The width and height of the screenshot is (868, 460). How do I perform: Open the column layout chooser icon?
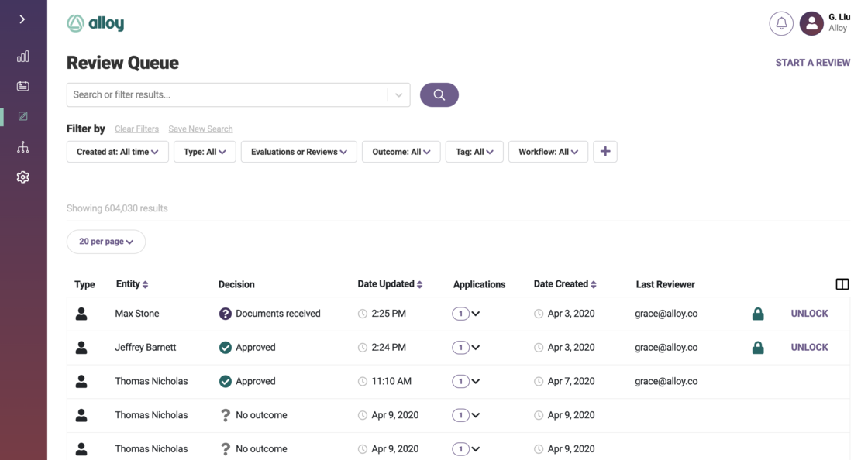tap(842, 284)
